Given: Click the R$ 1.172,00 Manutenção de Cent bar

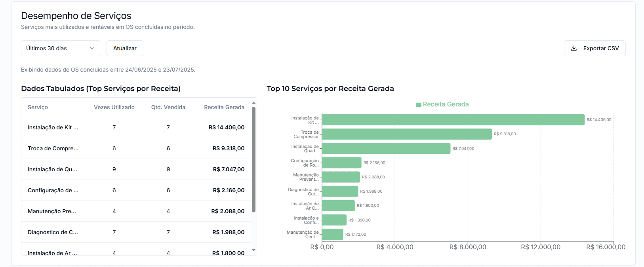Looking at the screenshot, I should [x=333, y=234].
